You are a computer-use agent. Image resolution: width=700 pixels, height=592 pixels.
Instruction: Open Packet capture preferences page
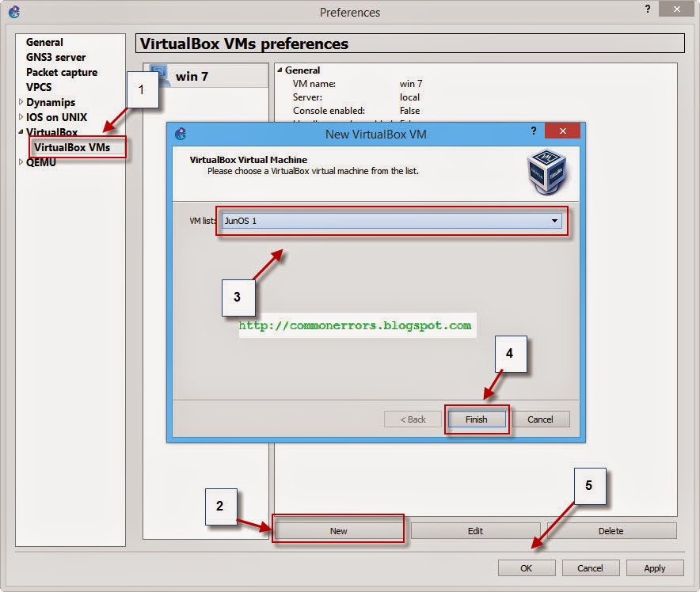(62, 72)
